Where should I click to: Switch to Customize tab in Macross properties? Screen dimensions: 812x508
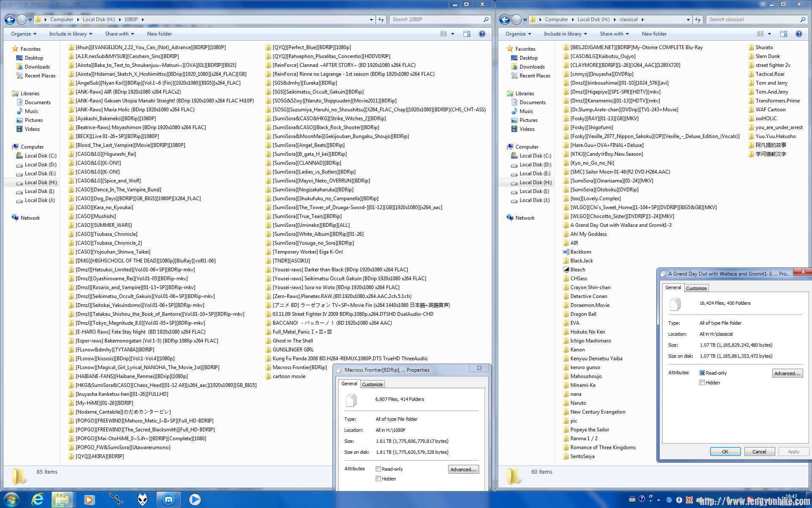tap(372, 384)
